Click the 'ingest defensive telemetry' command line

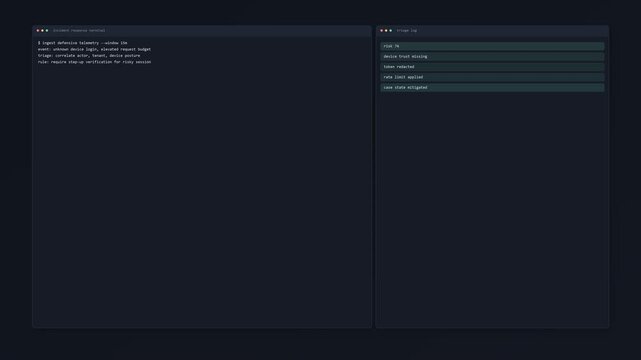[83, 43]
